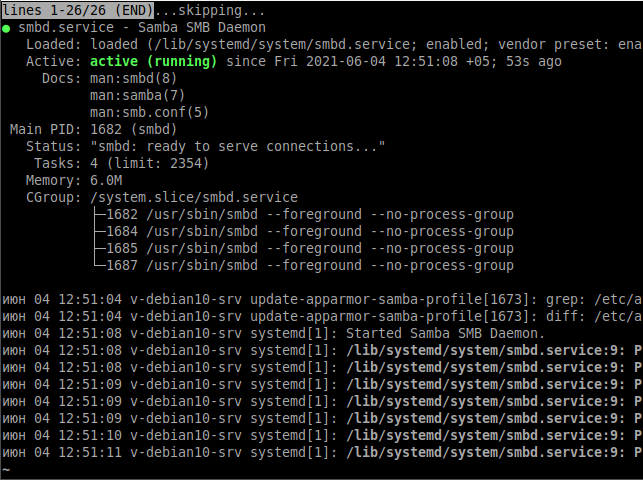Click the update-apparmor-samba-profile diff log line
643x480 pixels.
pyautogui.click(x=322, y=316)
